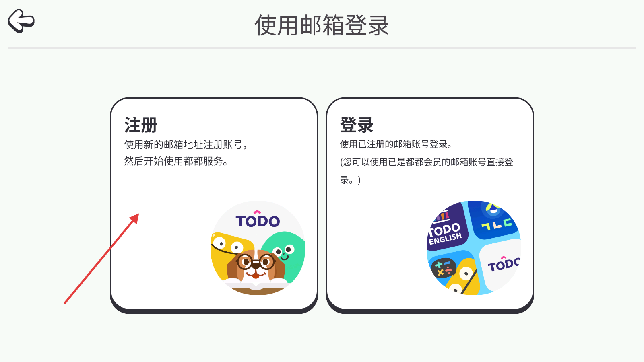Click the text 使用新的邮箱地址注册账号
The image size is (644, 362).
tap(183, 144)
